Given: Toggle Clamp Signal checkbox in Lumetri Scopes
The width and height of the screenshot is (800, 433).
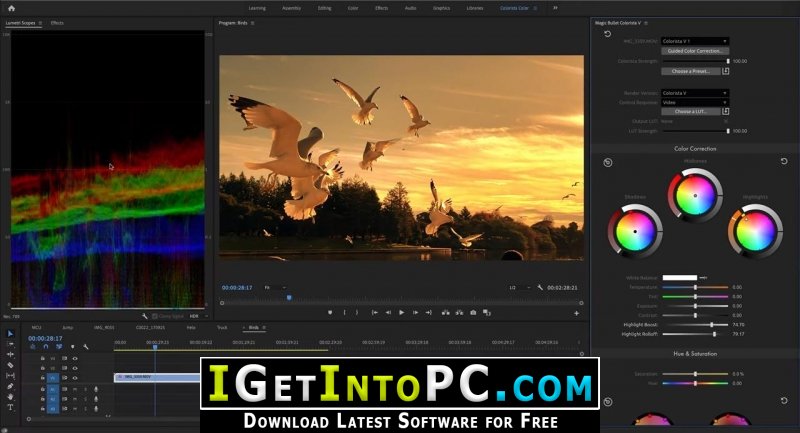Looking at the screenshot, I should click(155, 316).
